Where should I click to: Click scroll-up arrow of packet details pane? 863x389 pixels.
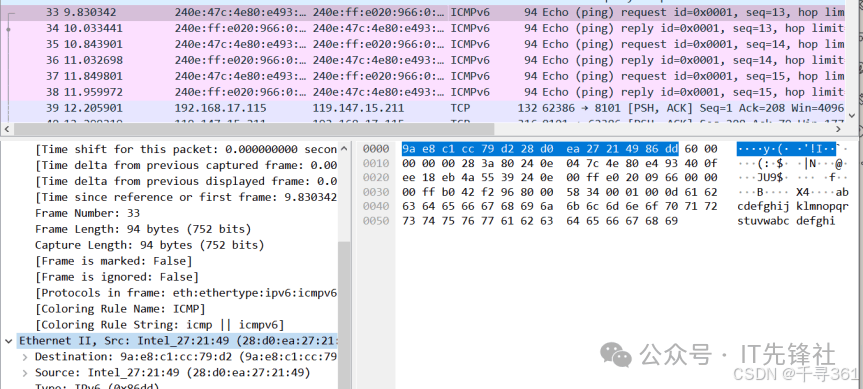coord(345,148)
